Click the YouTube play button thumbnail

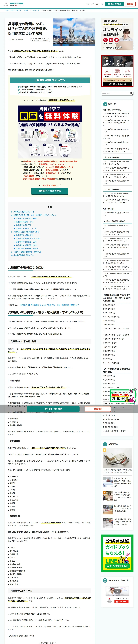[117, 591]
